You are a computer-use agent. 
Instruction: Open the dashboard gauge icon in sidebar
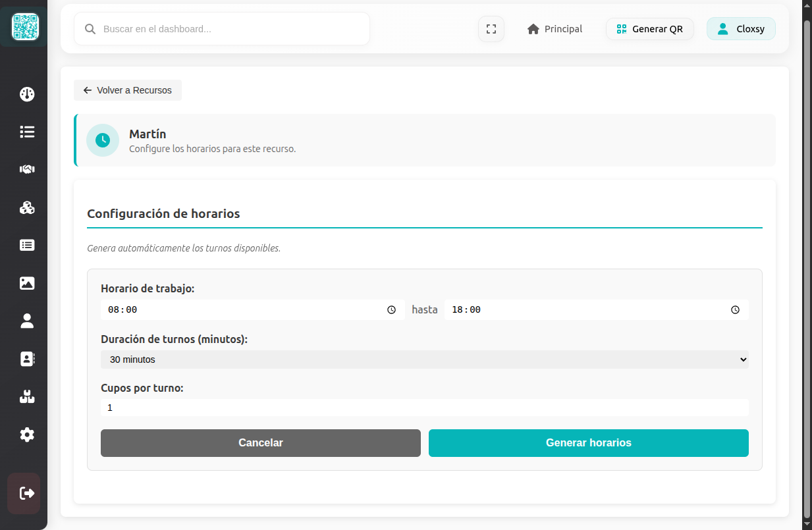[27, 94]
